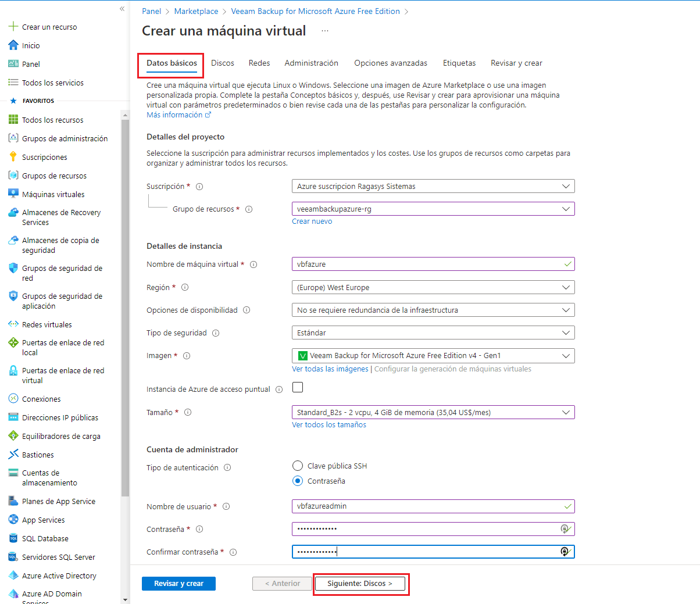The width and height of the screenshot is (700, 604).
Task: Open the Grupo de recursos dropdown
Action: coord(433,209)
